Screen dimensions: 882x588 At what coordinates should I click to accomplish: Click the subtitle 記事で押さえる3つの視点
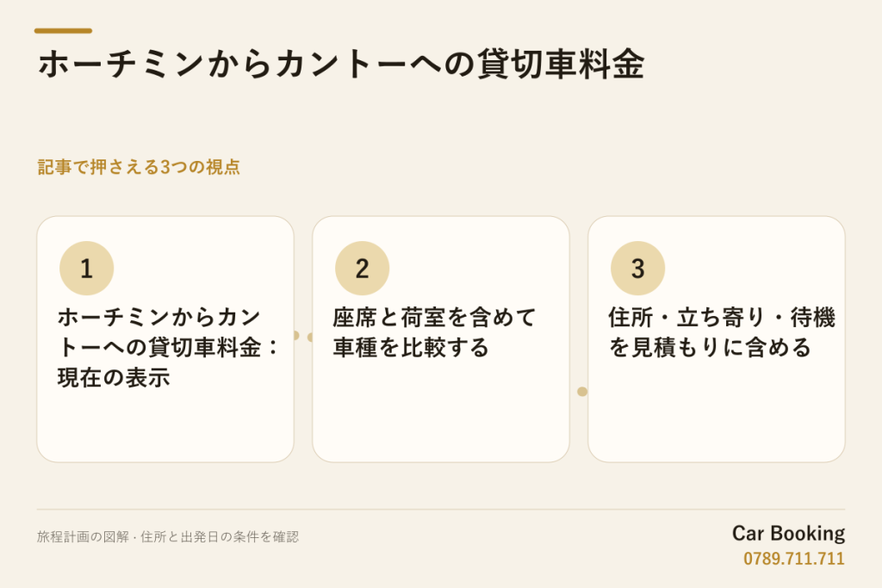(139, 167)
